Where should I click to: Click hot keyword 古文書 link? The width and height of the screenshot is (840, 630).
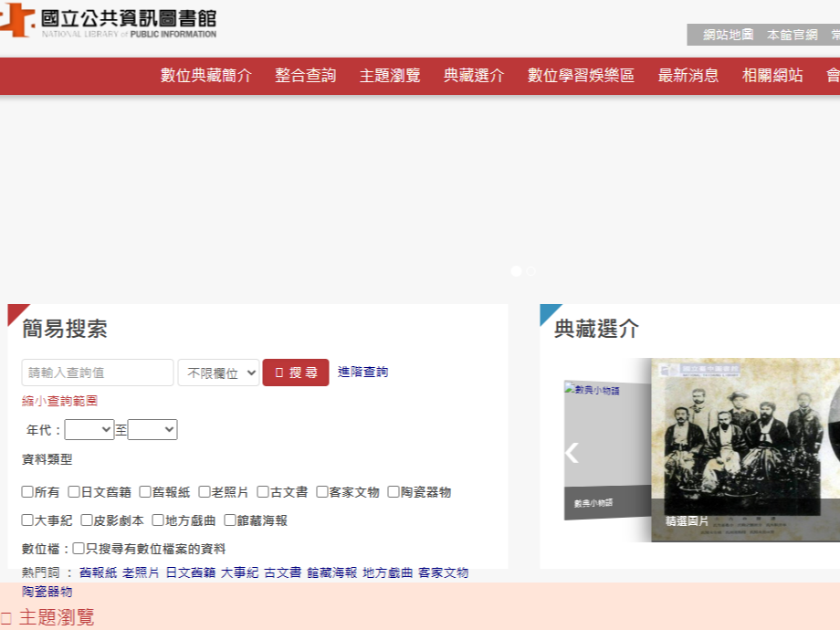coord(283,572)
